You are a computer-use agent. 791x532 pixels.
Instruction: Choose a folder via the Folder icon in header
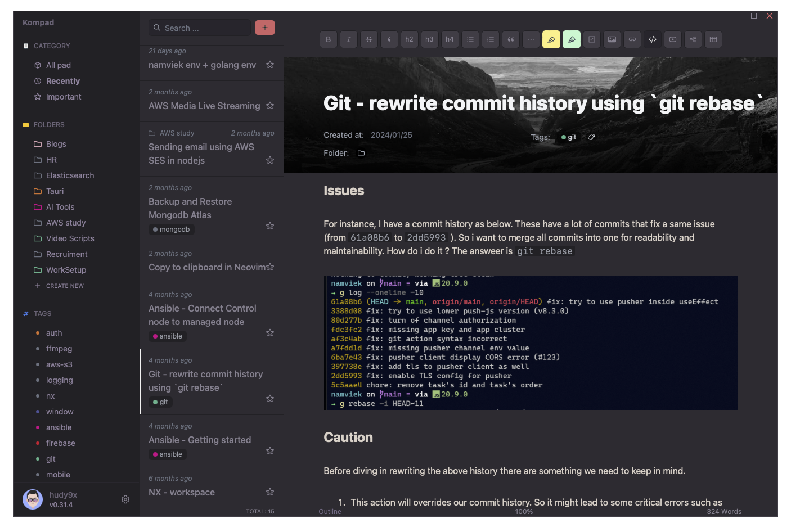(x=361, y=153)
